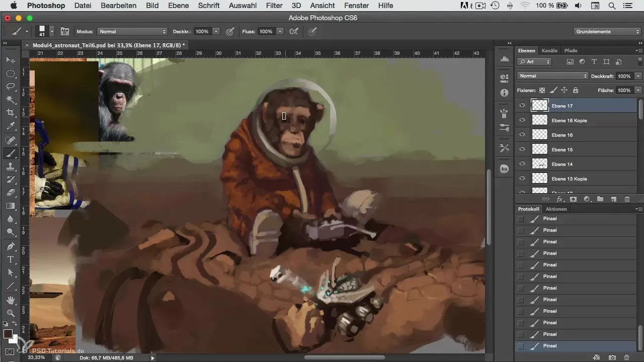Select the Line shape tool

tap(10, 286)
